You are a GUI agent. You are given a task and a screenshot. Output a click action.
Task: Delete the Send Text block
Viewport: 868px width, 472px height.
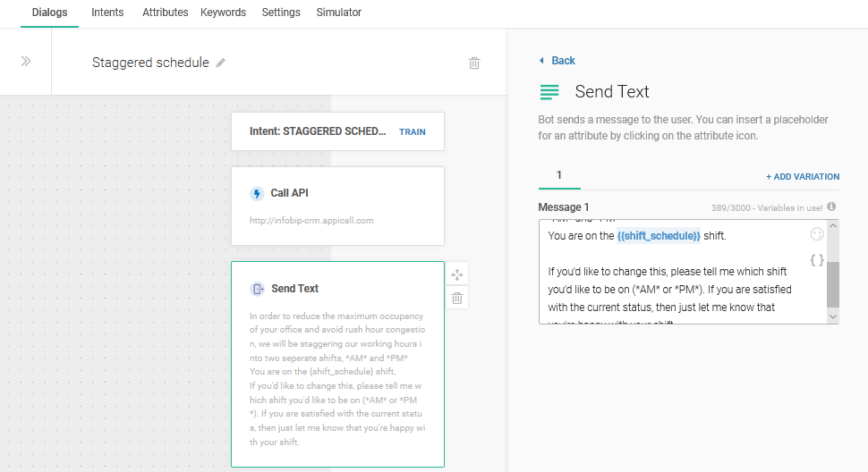(x=457, y=299)
